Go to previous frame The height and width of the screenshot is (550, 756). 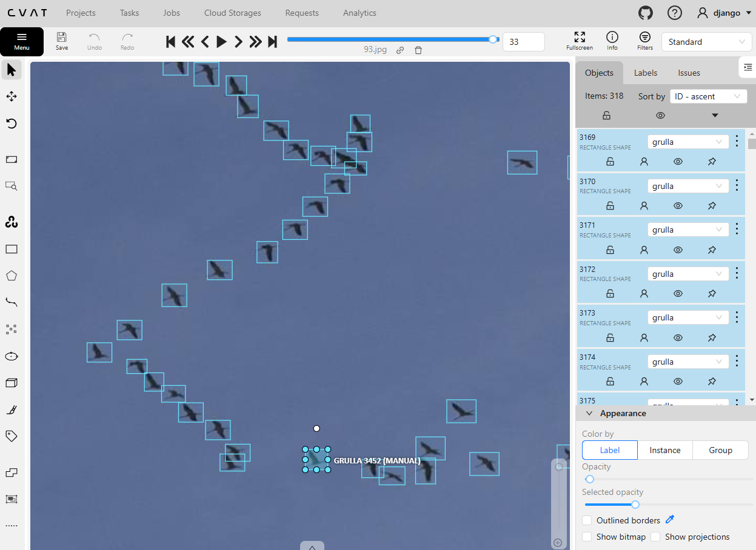pos(205,41)
